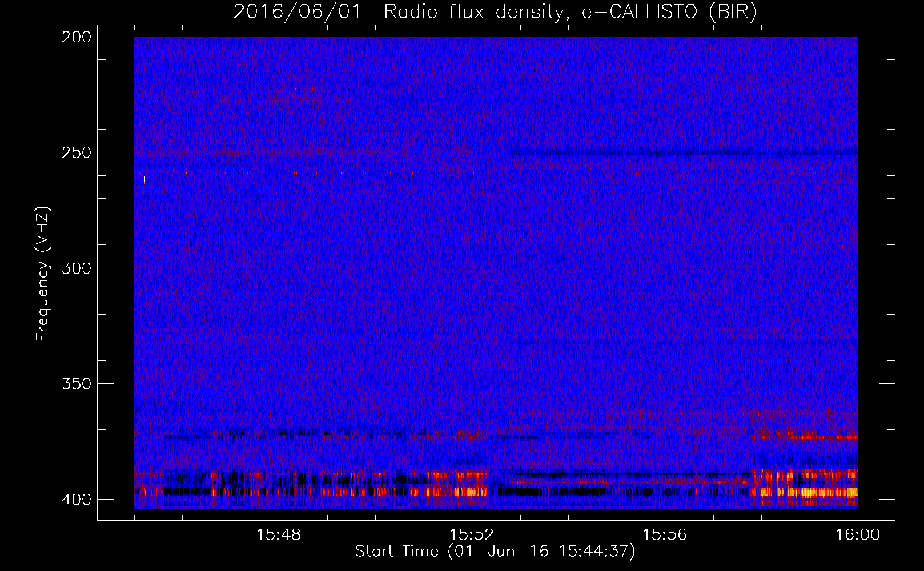Click the bright yellow burst near 16:00 at 400 MHz

(x=825, y=492)
